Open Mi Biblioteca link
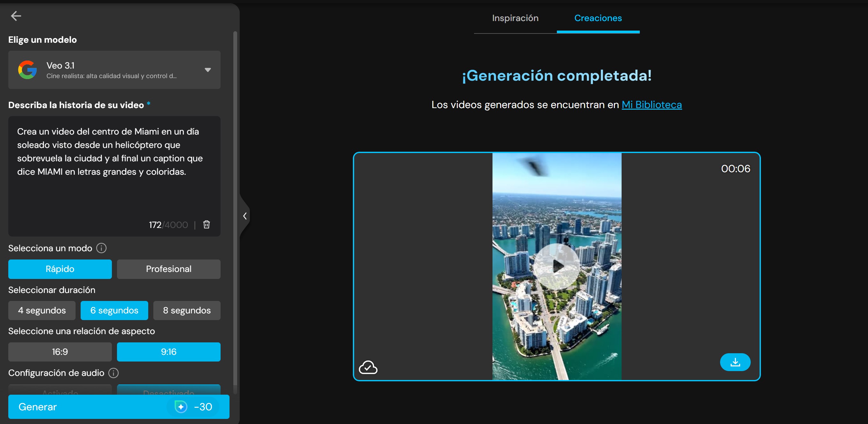The image size is (868, 424). click(x=652, y=105)
